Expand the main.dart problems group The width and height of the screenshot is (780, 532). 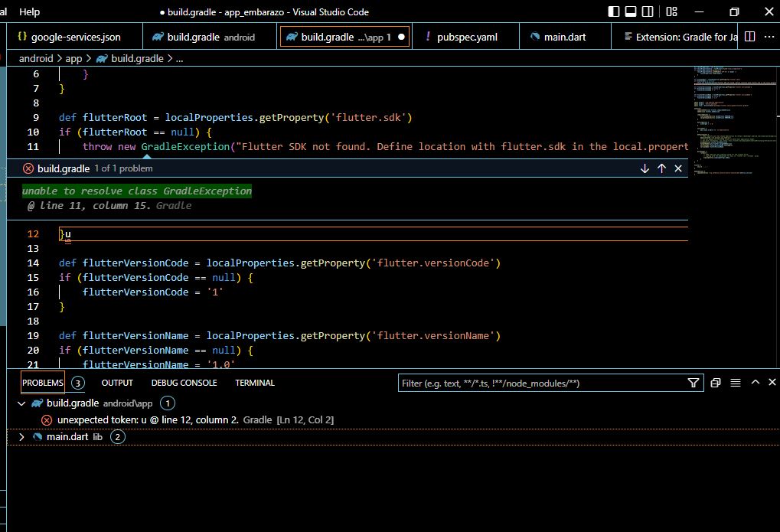pos(21,436)
